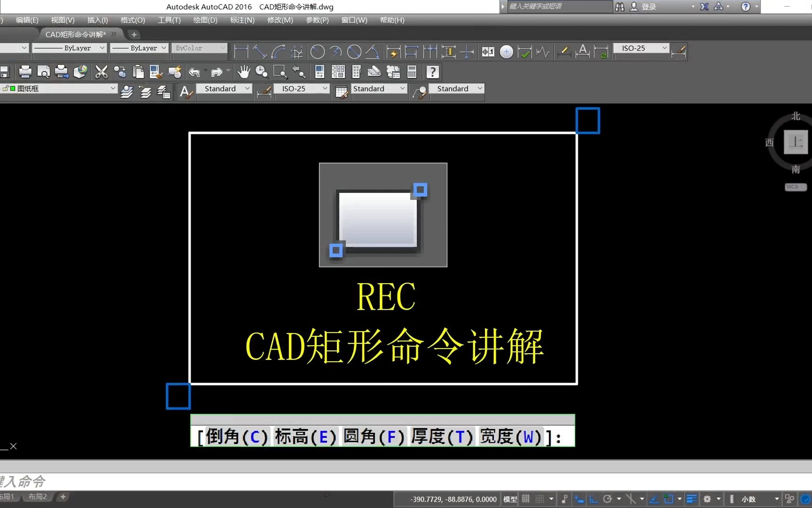Activate the quick dimension tool
Screen dimensions: 812x508
click(x=394, y=52)
